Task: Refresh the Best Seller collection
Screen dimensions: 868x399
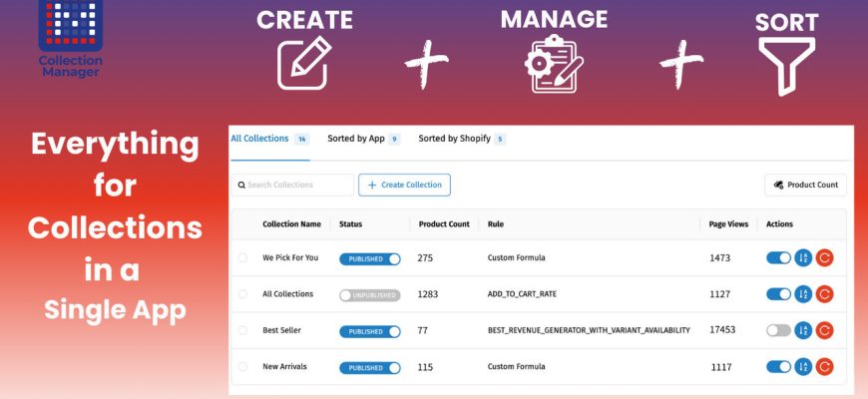Action: [x=824, y=330]
